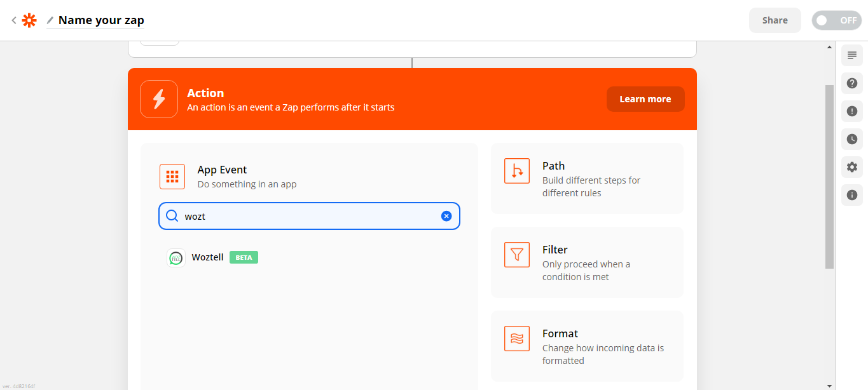Click the pencil edit name icon
868x390 pixels.
pos(50,20)
